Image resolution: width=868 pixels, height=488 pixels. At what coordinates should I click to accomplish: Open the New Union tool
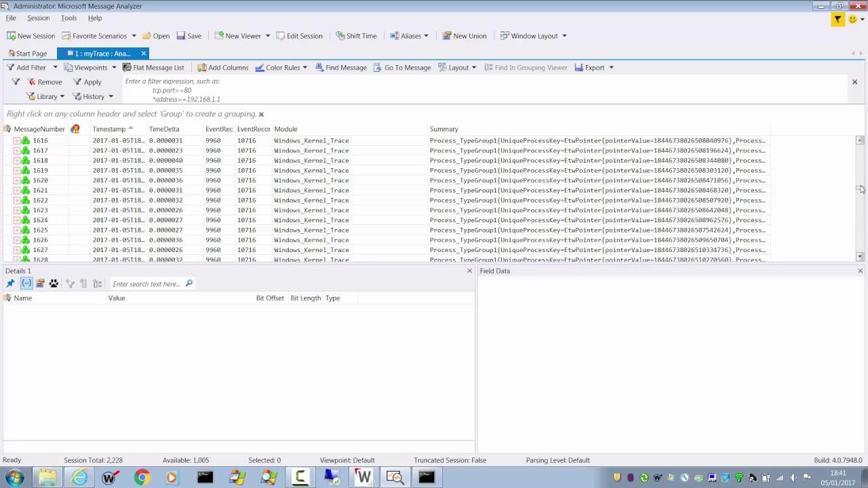465,35
